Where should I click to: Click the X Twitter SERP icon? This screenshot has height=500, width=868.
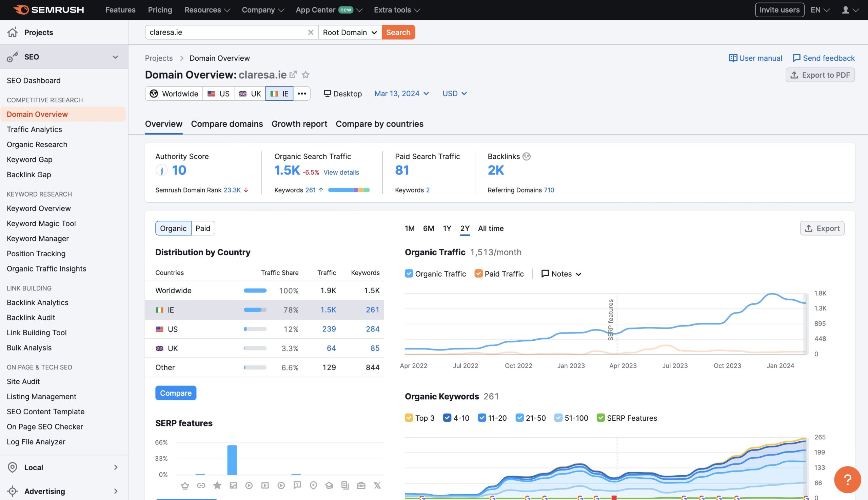(377, 485)
